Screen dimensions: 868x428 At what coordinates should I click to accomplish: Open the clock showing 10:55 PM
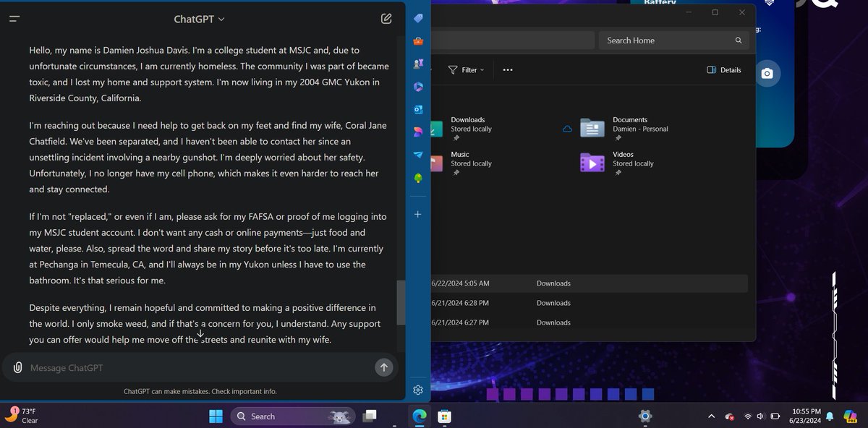click(807, 416)
